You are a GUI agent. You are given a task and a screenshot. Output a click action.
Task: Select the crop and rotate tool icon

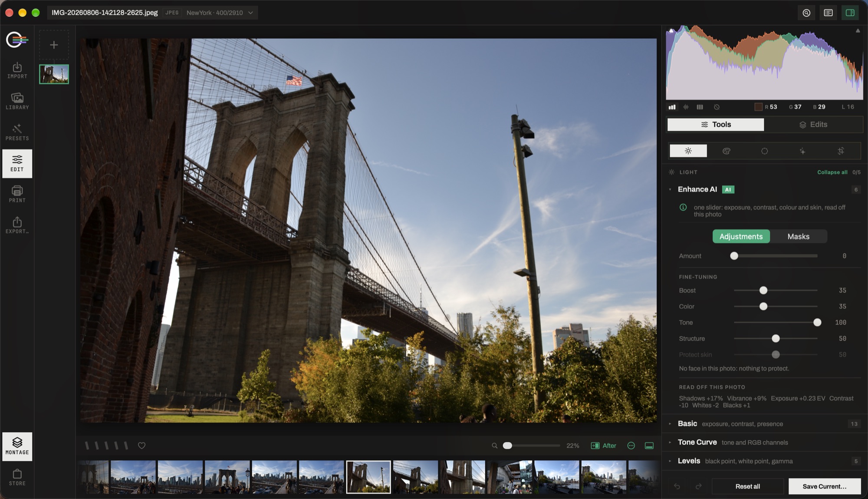click(841, 151)
